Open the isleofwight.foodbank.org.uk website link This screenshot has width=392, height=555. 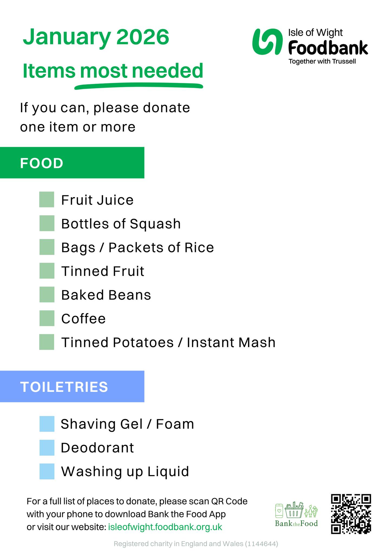pos(165,527)
